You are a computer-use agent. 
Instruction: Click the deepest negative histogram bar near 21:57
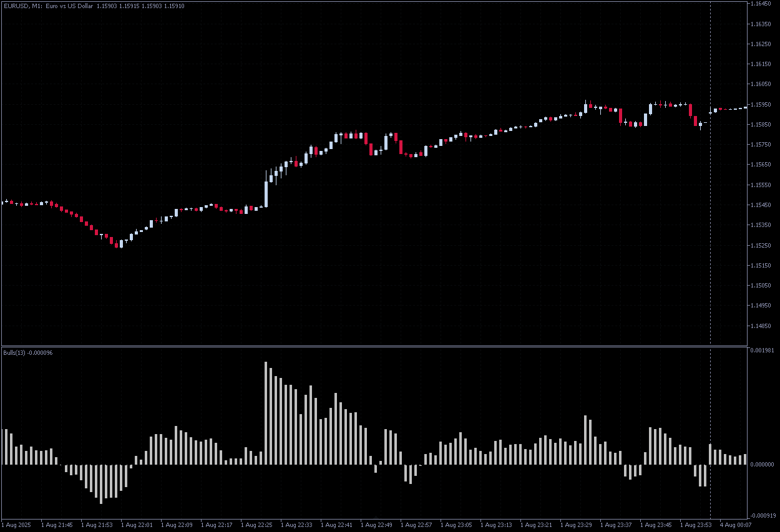coord(101,486)
